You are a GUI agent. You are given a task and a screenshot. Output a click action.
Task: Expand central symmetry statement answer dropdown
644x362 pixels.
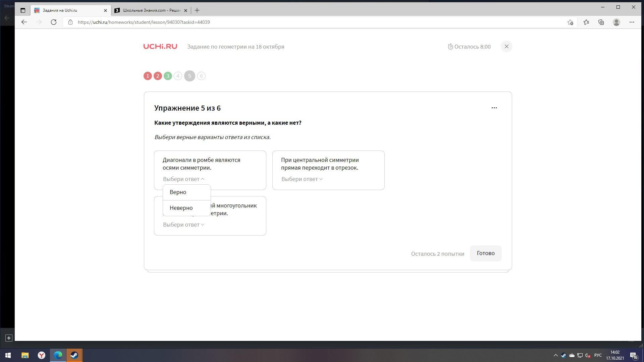tap(302, 179)
